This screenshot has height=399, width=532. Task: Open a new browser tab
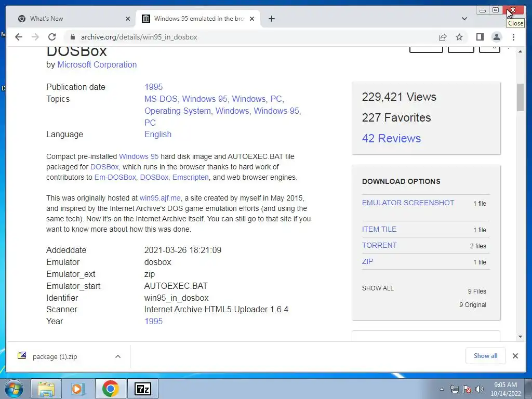click(x=271, y=19)
